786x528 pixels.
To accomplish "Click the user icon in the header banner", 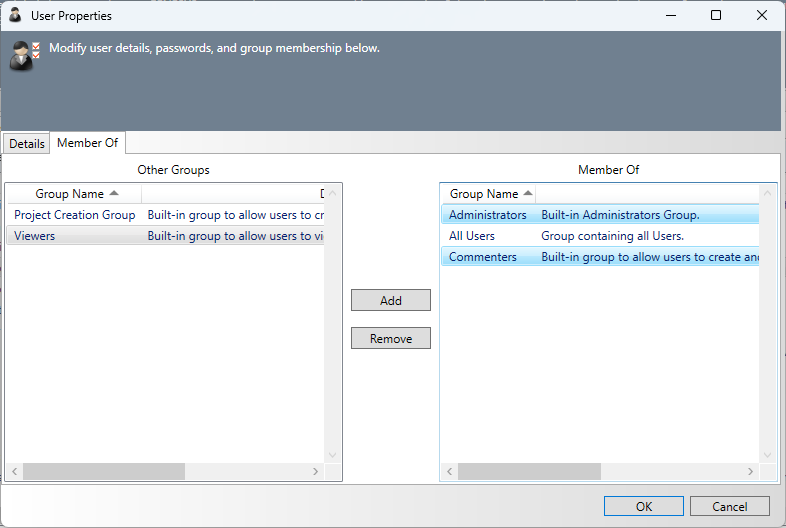I will tap(24, 56).
